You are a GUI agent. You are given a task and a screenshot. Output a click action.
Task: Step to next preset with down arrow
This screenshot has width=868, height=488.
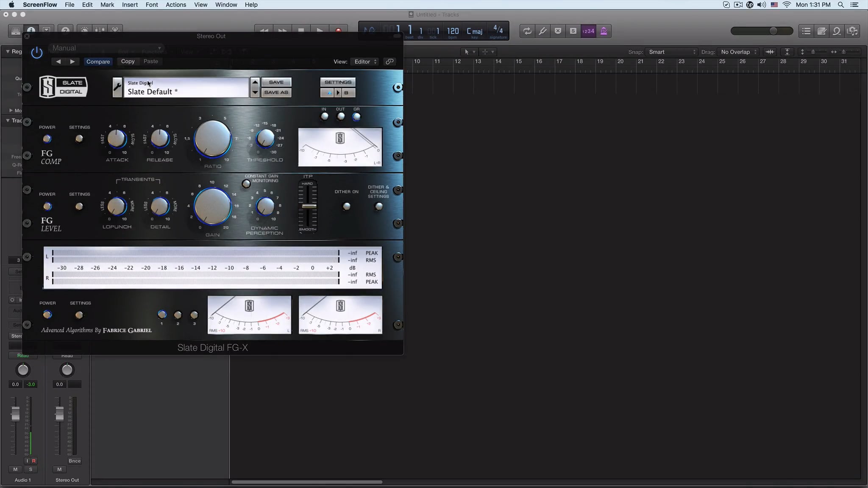pos(255,92)
